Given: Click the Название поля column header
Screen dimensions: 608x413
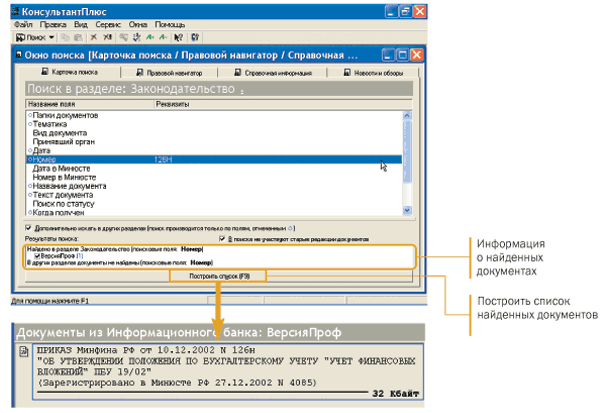Looking at the screenshot, I should coord(90,104).
